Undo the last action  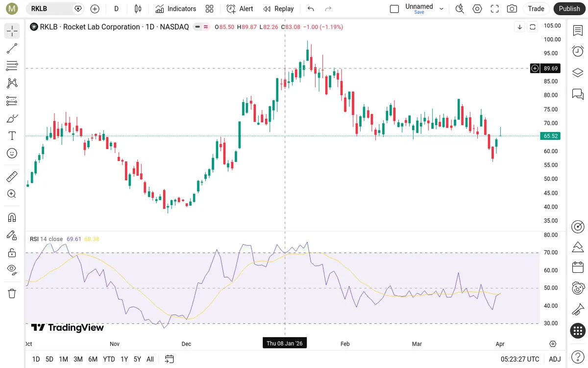point(311,9)
